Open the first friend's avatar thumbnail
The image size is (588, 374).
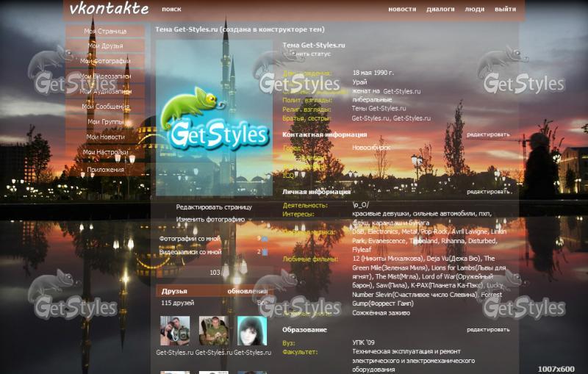click(175, 331)
